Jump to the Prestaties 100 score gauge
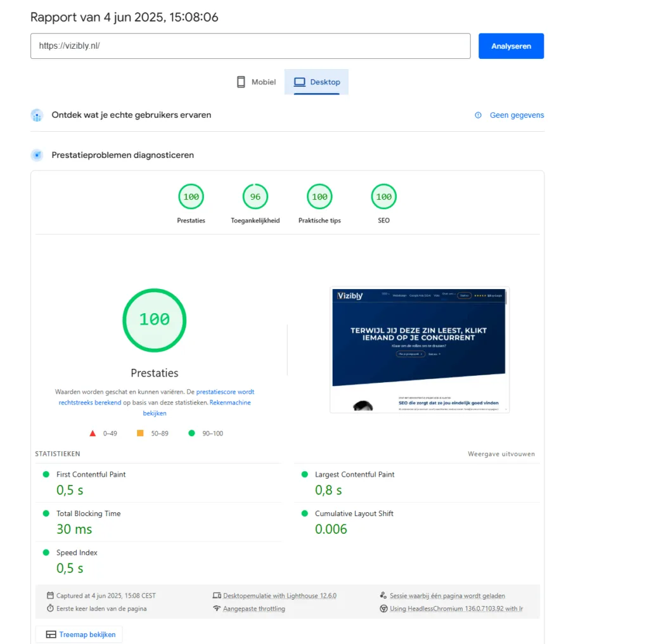Screen dimensions: 649x644 pyautogui.click(x=191, y=197)
